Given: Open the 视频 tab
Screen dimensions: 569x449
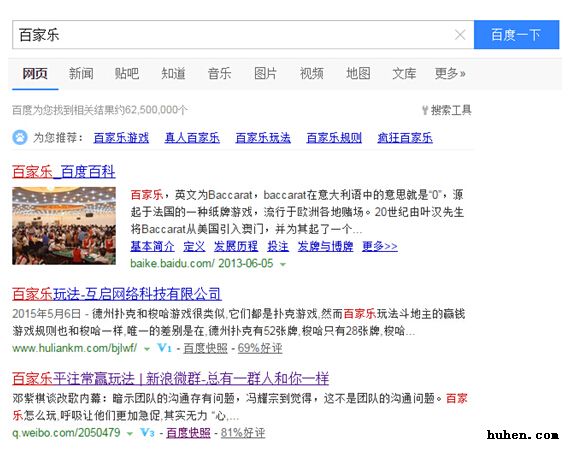Looking at the screenshot, I should (311, 74).
